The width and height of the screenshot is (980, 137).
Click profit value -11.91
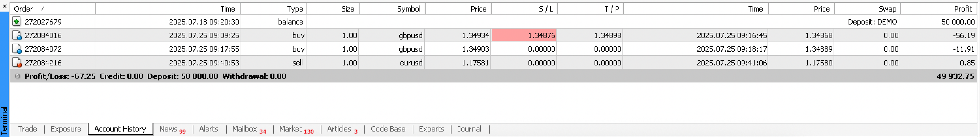click(964, 49)
